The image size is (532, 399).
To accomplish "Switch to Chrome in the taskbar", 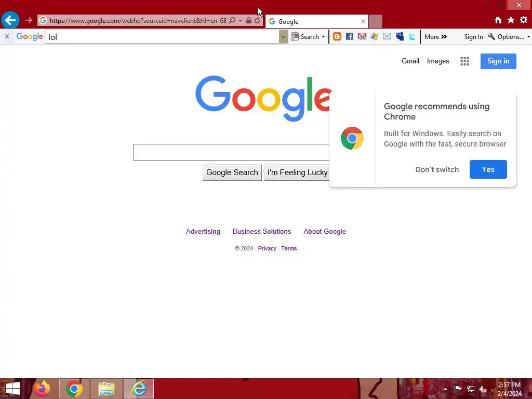I will (x=74, y=389).
